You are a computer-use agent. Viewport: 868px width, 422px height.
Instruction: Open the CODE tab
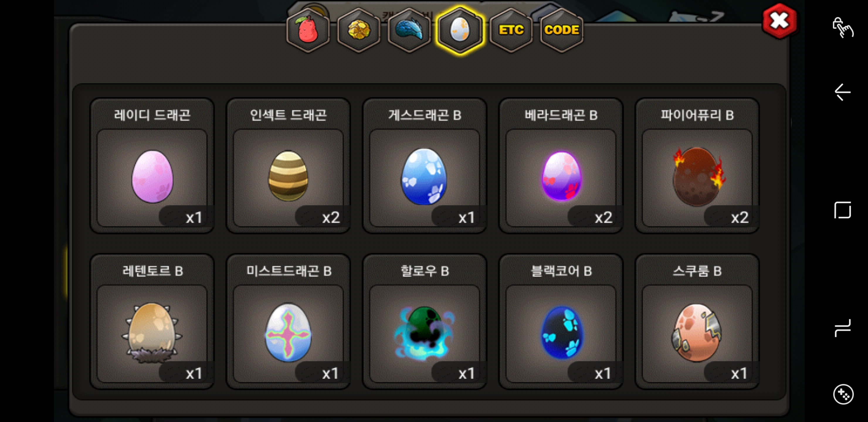(x=562, y=30)
